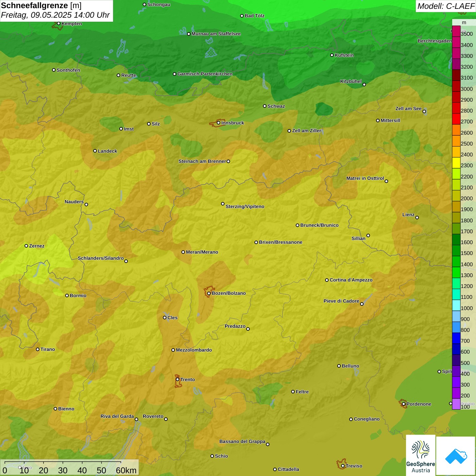Select the Trento city marker
This screenshot has width=476, height=476.
tap(177, 379)
